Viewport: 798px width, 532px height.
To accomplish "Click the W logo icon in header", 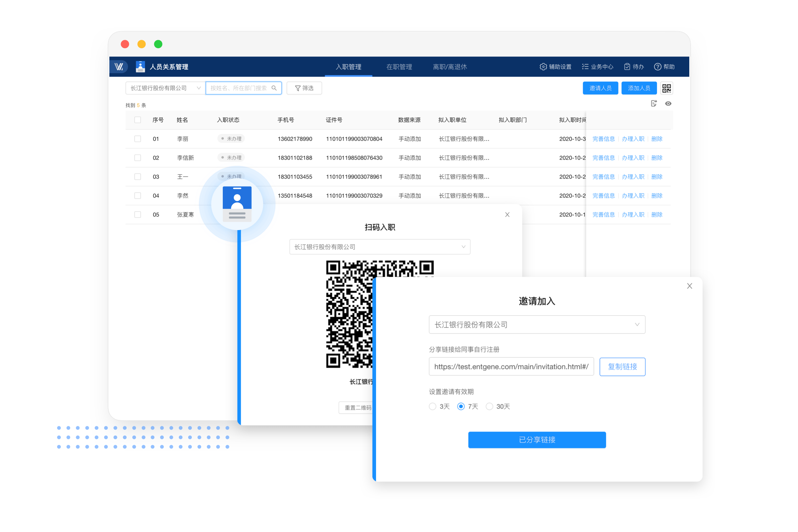I will (x=119, y=67).
